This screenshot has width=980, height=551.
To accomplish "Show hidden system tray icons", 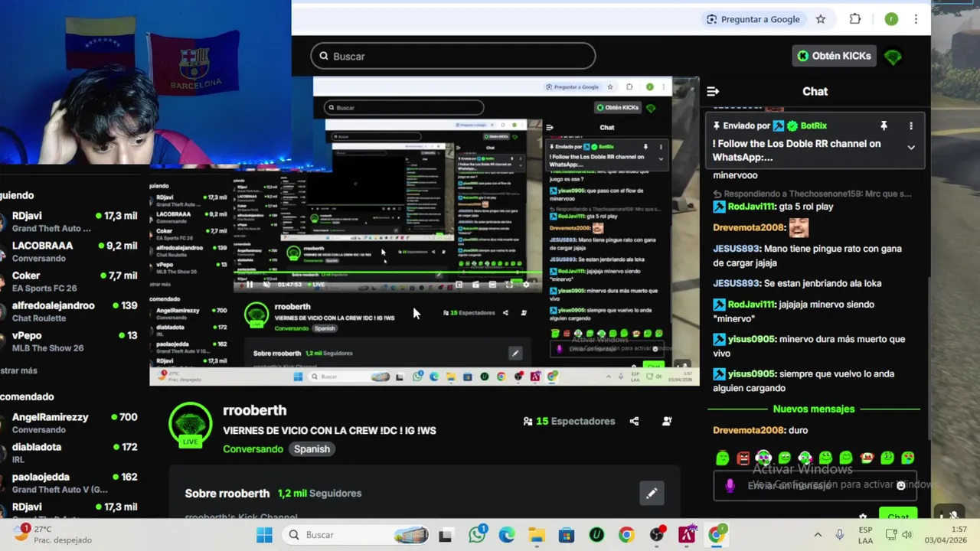I will [x=818, y=535].
